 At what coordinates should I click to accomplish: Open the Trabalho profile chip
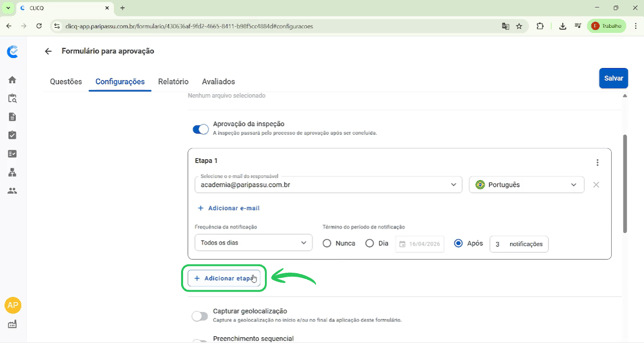coord(607,26)
